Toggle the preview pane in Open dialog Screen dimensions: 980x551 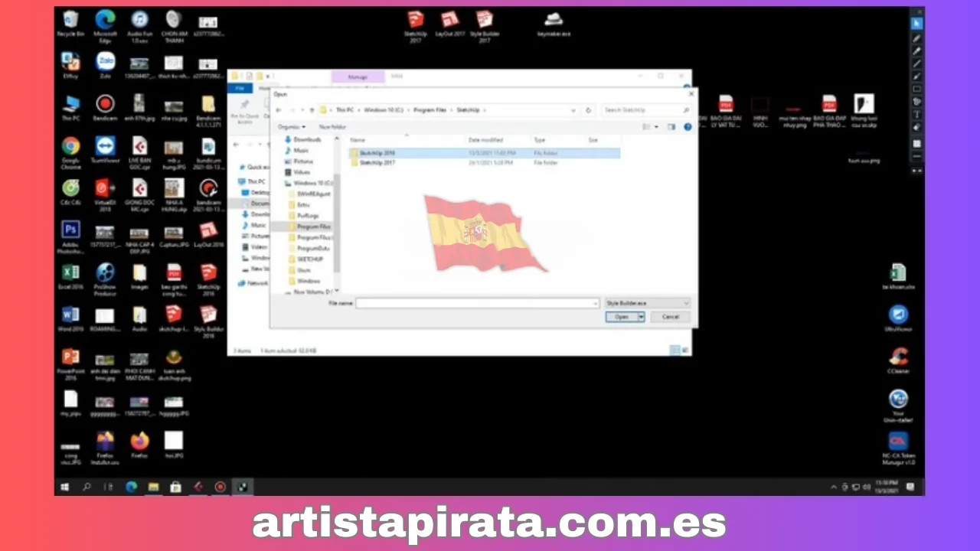click(671, 127)
